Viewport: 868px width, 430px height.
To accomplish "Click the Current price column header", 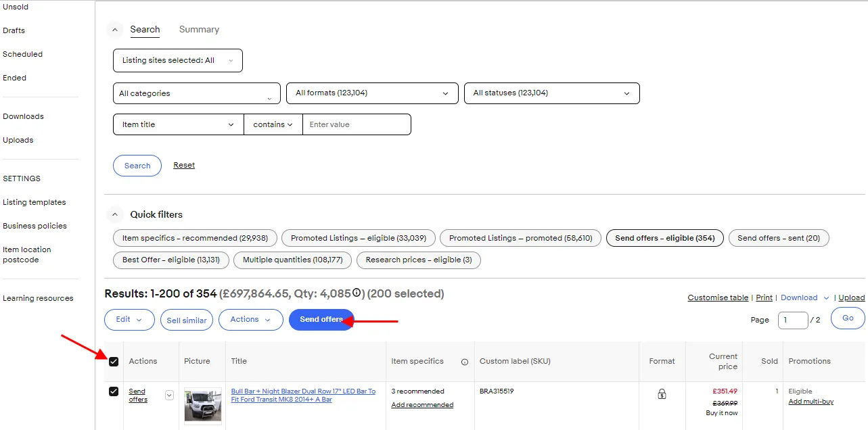I will click(x=723, y=362).
